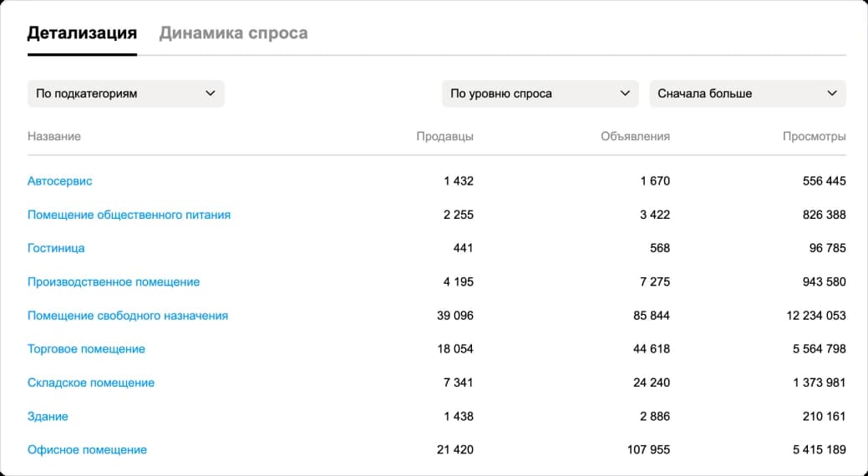Select the views value 943 580
Image resolution: width=868 pixels, height=476 pixels.
pos(825,281)
